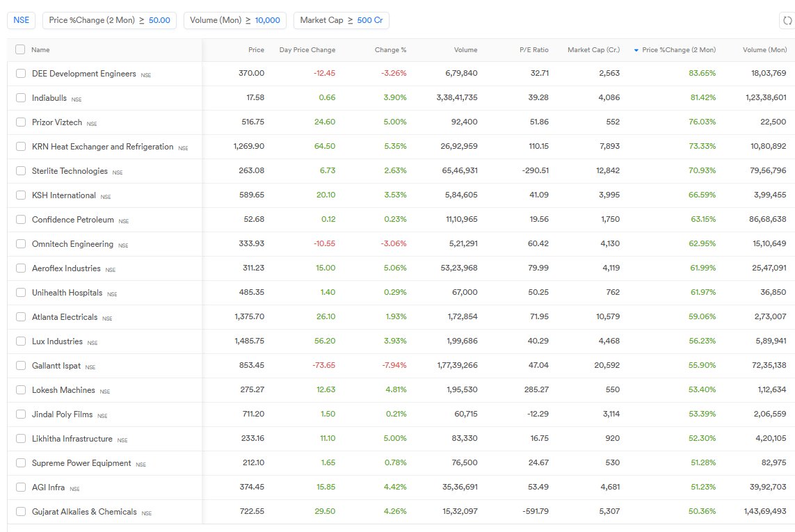Sort by Day Price Change header

[x=307, y=49]
